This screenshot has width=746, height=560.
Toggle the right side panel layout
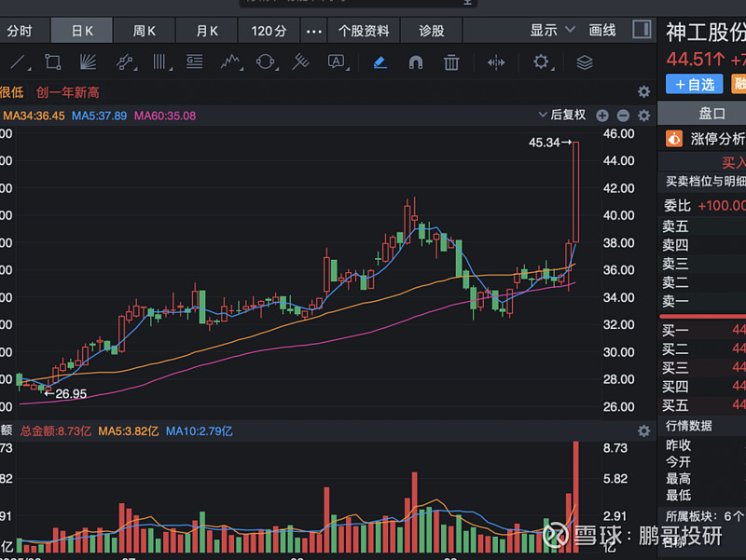coord(642,30)
